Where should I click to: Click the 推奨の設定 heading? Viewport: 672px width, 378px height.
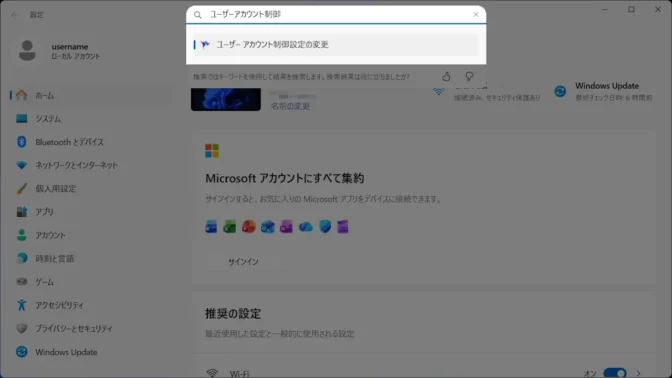coord(233,314)
